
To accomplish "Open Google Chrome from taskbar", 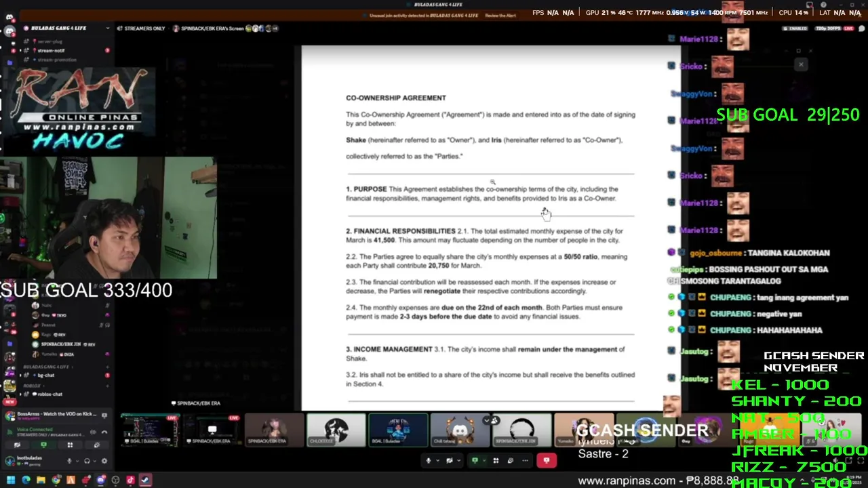I will coord(56,481).
